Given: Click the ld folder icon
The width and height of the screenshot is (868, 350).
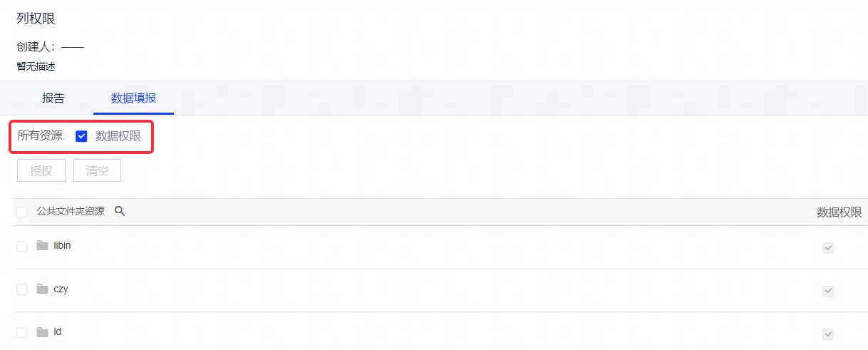Looking at the screenshot, I should click(43, 332).
